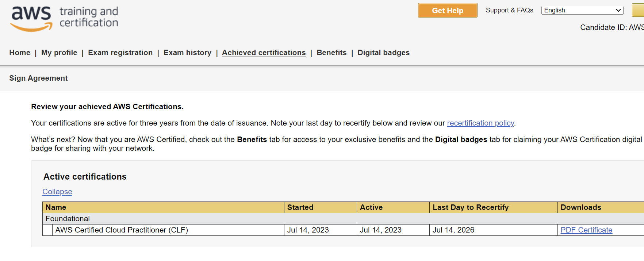Click Sign Agreement sub-menu item
644x261 pixels.
coord(38,78)
